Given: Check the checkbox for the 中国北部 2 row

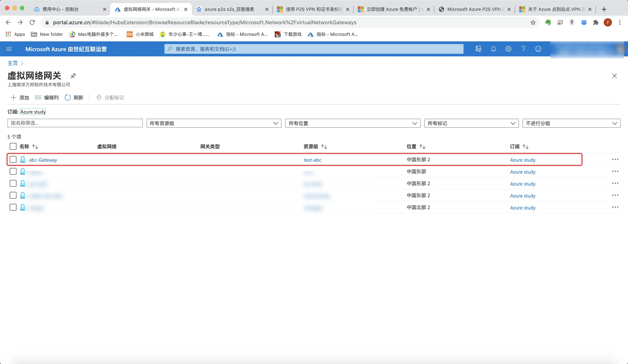Looking at the screenshot, I should pyautogui.click(x=13, y=207).
